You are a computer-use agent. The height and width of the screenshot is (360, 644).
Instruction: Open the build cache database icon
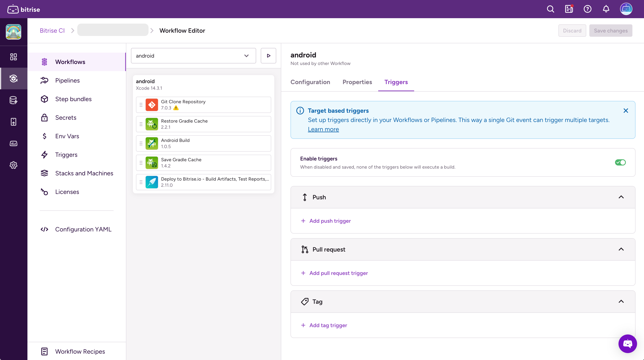pyautogui.click(x=14, y=100)
